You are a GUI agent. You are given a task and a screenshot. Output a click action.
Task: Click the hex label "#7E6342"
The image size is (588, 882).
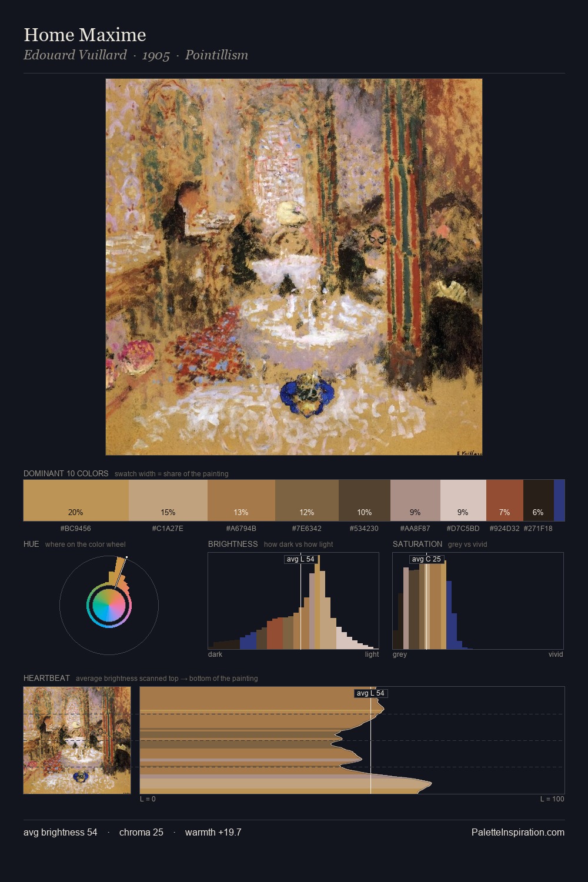coord(307,529)
